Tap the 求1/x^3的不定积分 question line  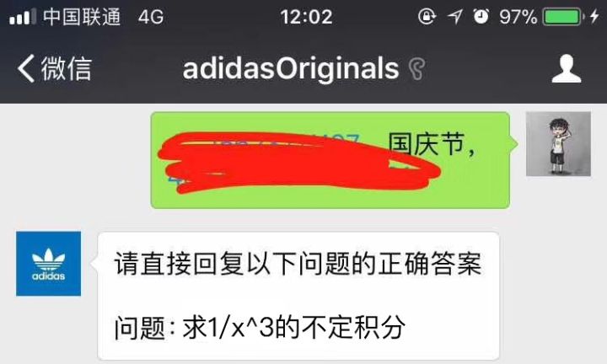pos(294,328)
